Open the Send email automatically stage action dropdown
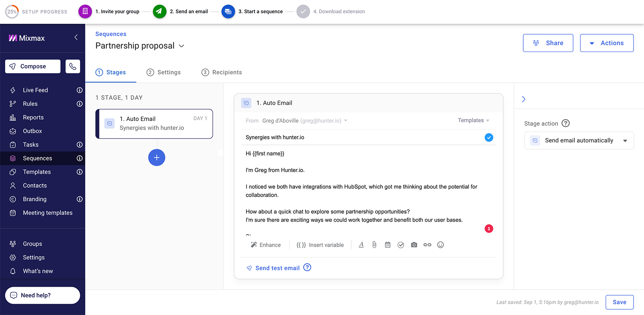 tap(579, 140)
